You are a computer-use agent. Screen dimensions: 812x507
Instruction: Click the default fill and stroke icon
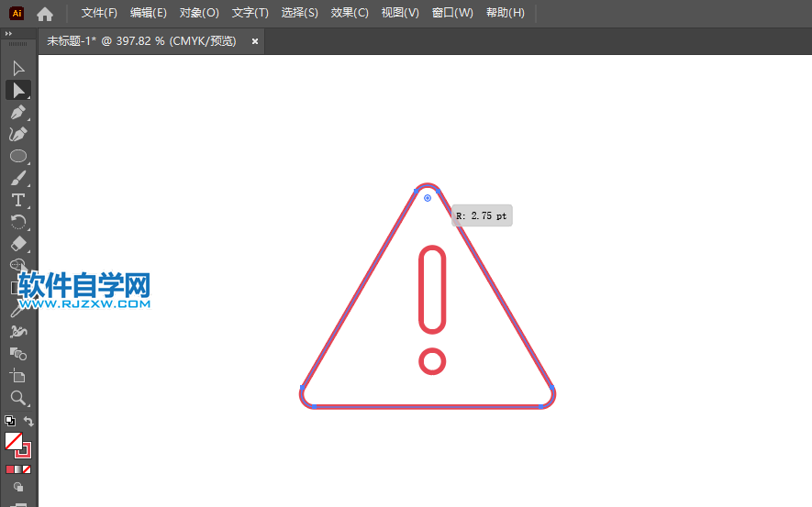pos(10,421)
